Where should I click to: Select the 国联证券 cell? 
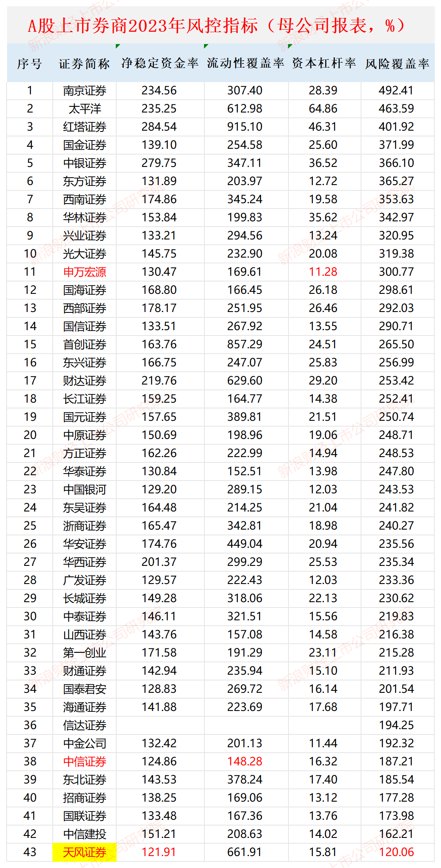84,816
